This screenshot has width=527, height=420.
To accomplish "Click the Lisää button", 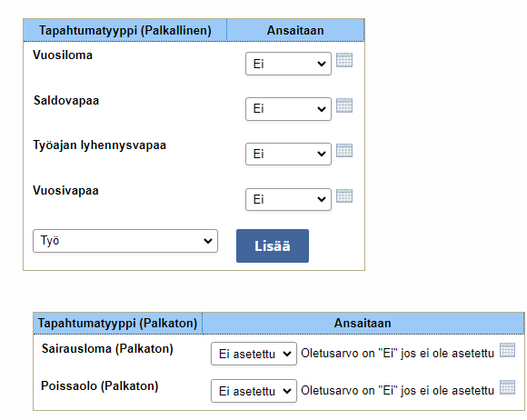I will (273, 245).
